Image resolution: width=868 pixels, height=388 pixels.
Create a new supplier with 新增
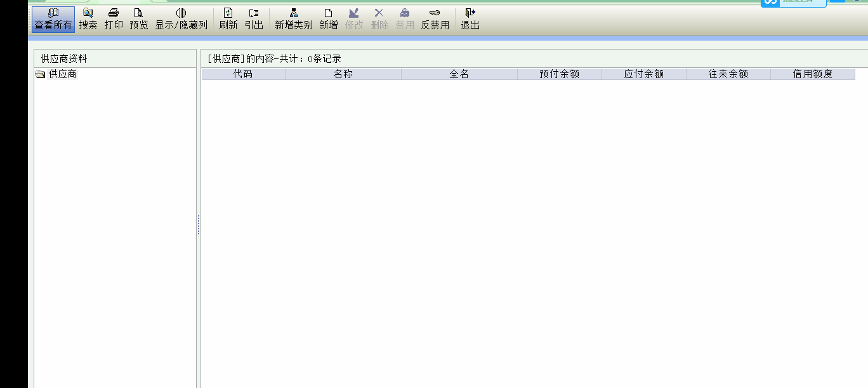click(x=329, y=19)
